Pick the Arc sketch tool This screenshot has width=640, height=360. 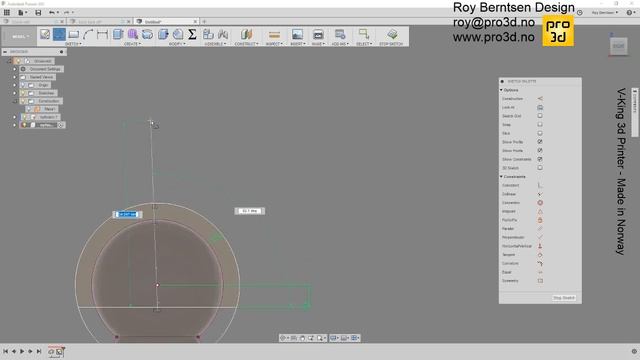tap(88, 34)
